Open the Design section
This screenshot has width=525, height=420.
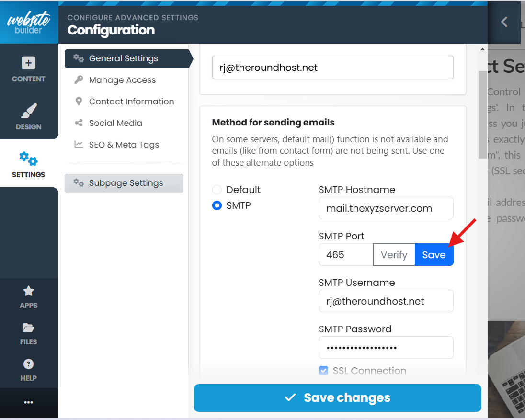click(x=29, y=116)
